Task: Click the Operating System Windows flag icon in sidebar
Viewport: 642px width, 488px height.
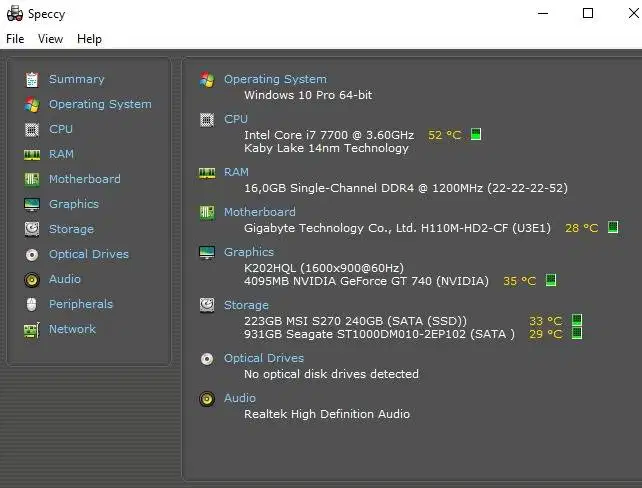Action: click(x=32, y=104)
